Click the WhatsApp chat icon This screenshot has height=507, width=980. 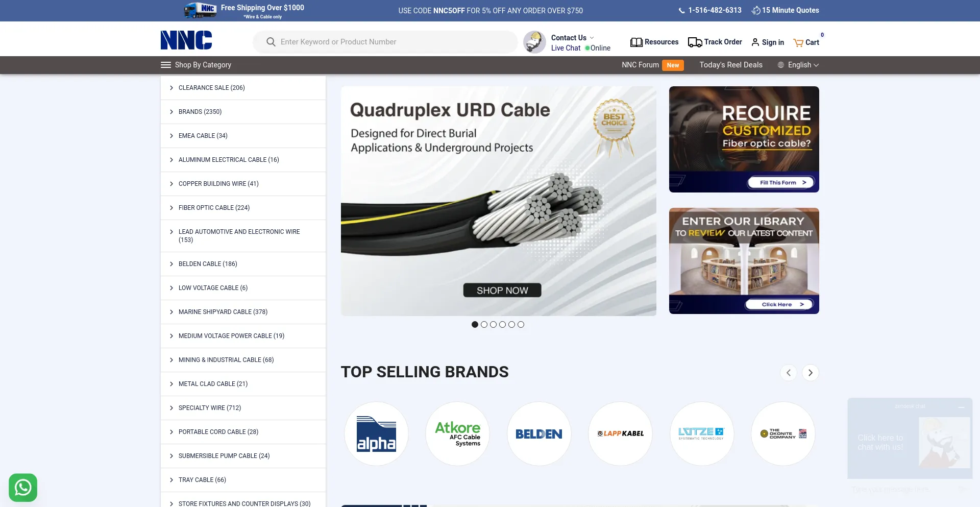pyautogui.click(x=23, y=487)
